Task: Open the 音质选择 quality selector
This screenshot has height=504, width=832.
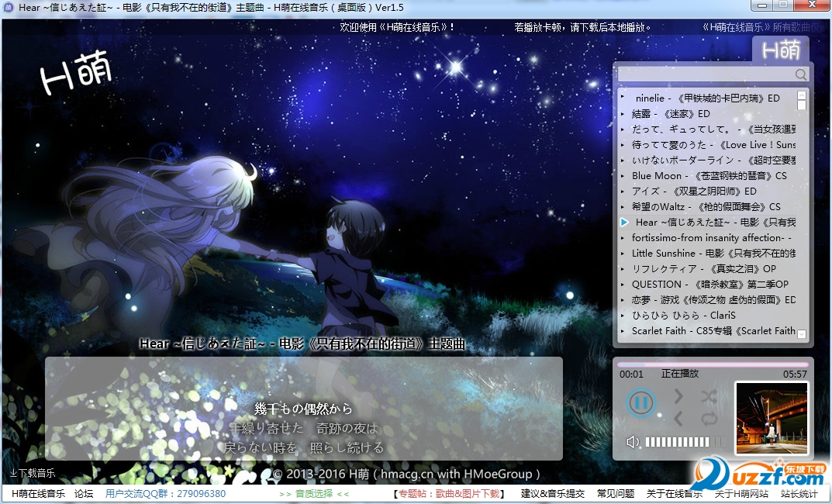Action: [x=313, y=494]
